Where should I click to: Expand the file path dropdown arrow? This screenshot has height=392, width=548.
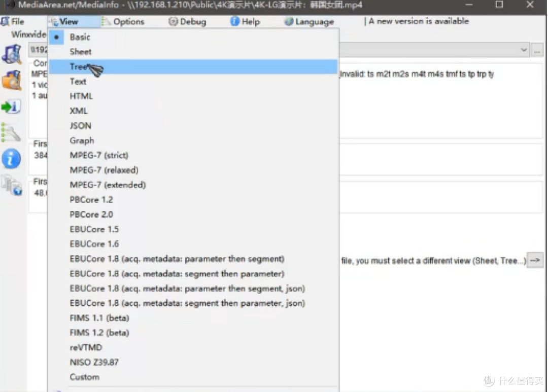[524, 50]
